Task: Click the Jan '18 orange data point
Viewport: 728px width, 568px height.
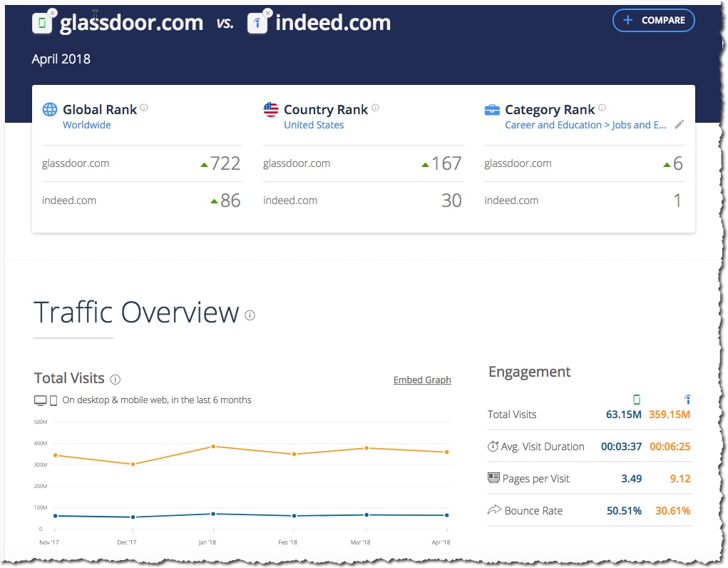Action: point(213,447)
